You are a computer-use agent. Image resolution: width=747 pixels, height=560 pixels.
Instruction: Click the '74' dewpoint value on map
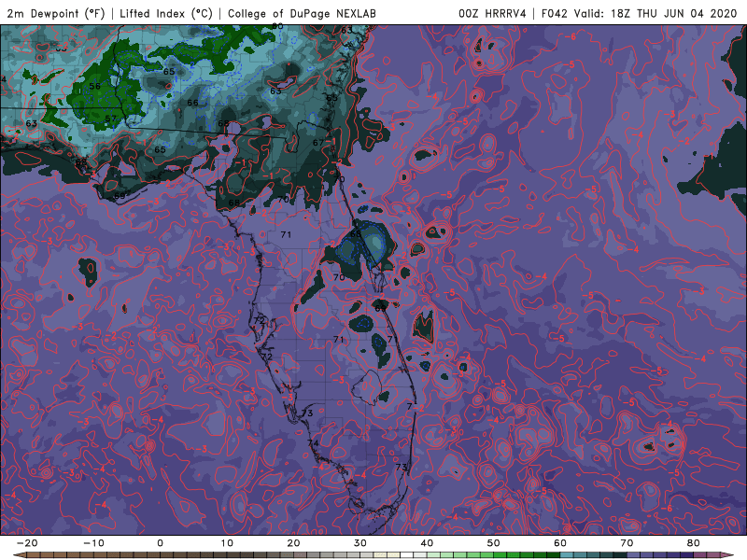(313, 443)
